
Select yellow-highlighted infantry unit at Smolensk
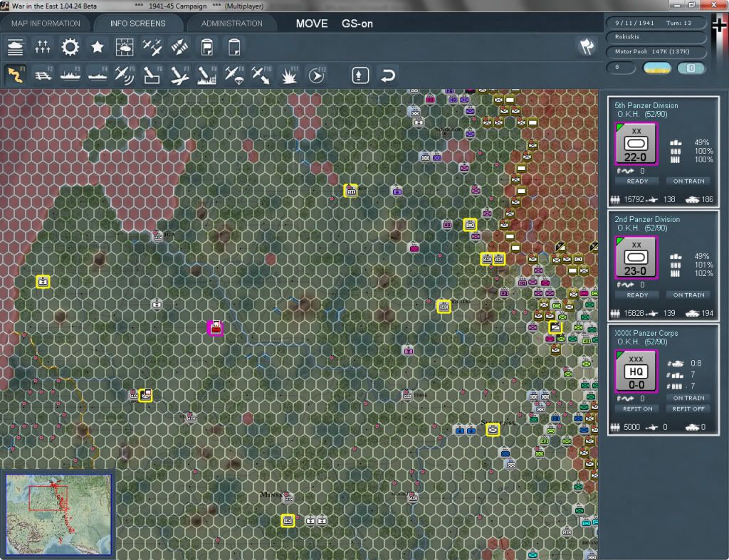493,430
